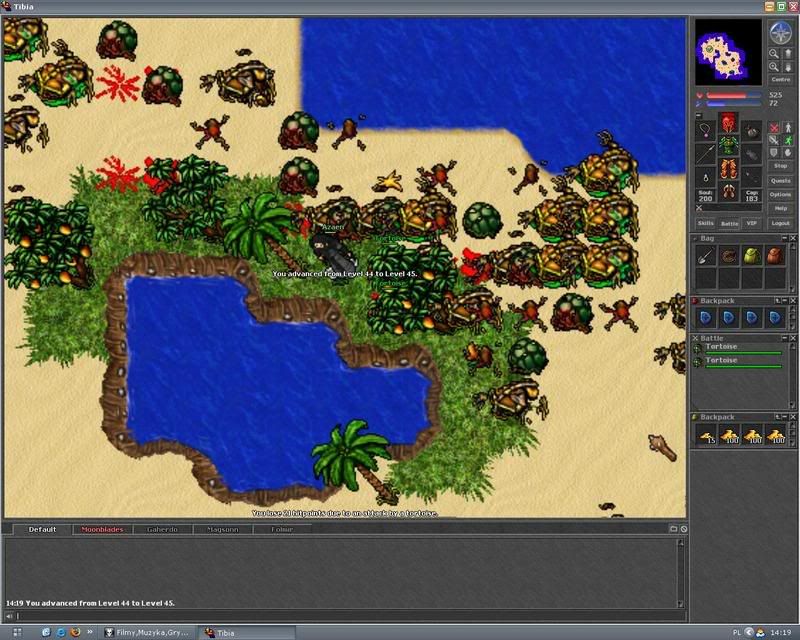Click the Help button
The width and height of the screenshot is (800, 640).
tap(781, 208)
